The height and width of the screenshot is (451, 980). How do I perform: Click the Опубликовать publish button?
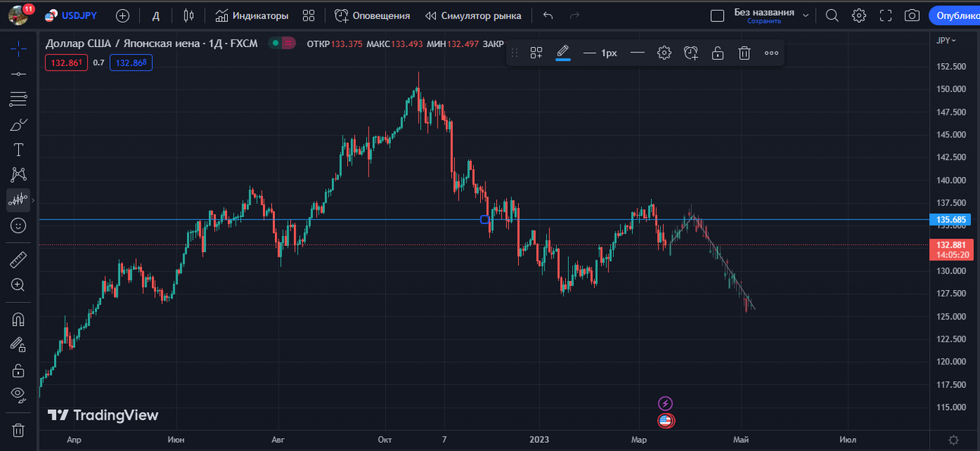[x=956, y=15]
